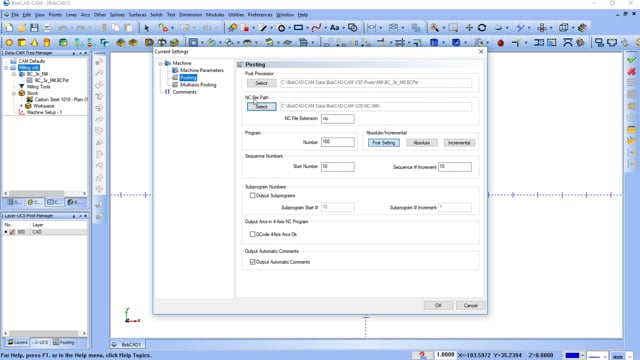The image size is (640, 360).
Task: Click the Aa text tool icon
Action: [334, 28]
